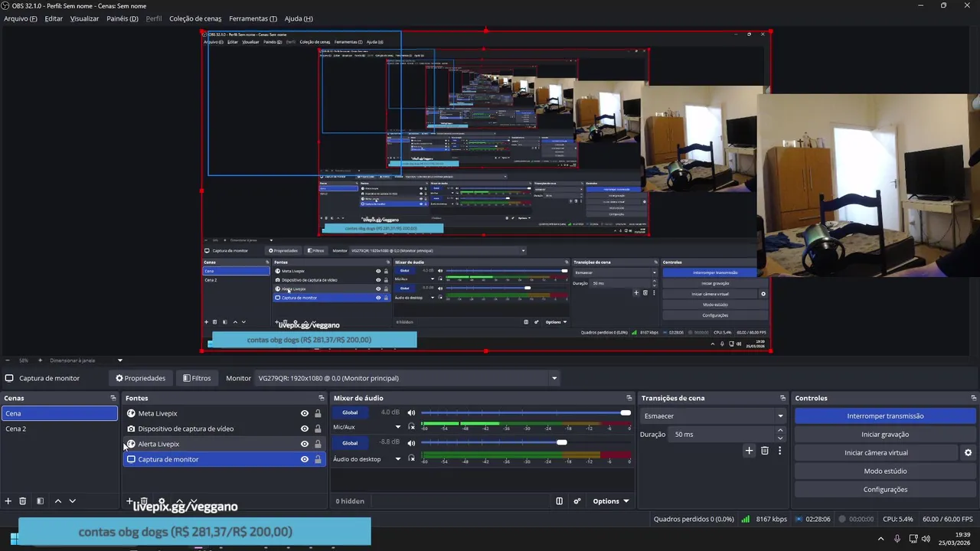Viewport: 980px width, 551px height.
Task: Open source Propriedades button
Action: (x=140, y=378)
